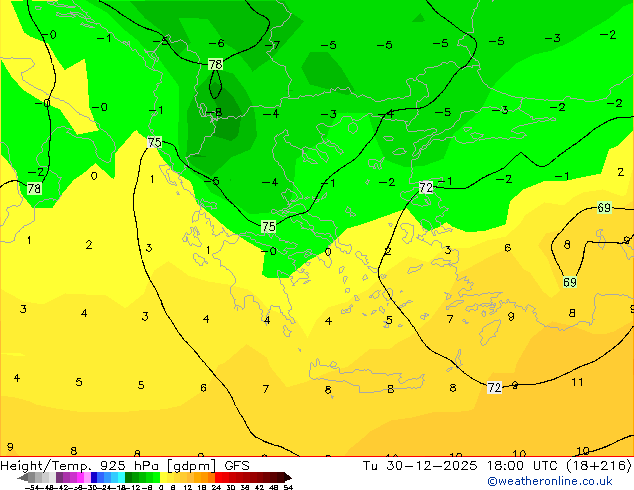Click the gray left arrow of color scale
The image size is (634, 490).
pyautogui.click(x=23, y=478)
